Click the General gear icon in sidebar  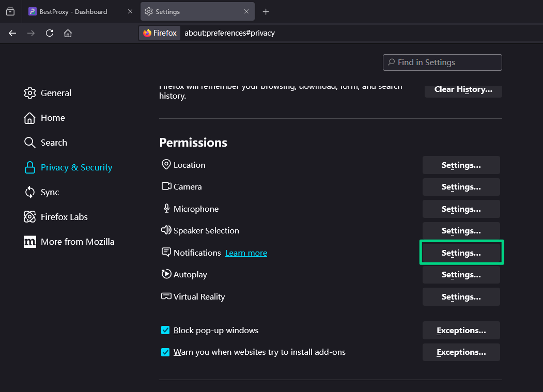(30, 93)
